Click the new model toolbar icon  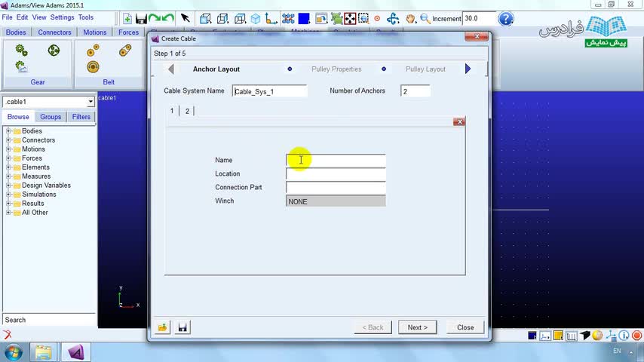click(x=127, y=19)
